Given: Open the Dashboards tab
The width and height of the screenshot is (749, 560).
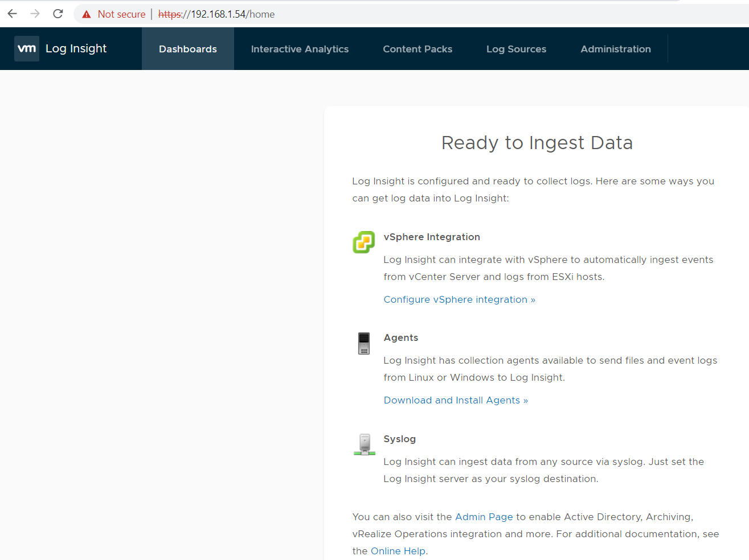Looking at the screenshot, I should (x=188, y=49).
